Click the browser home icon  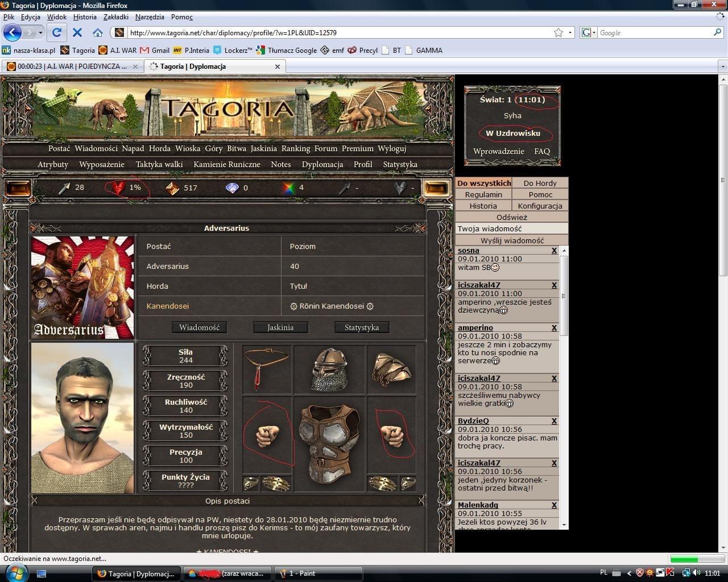tap(98, 32)
